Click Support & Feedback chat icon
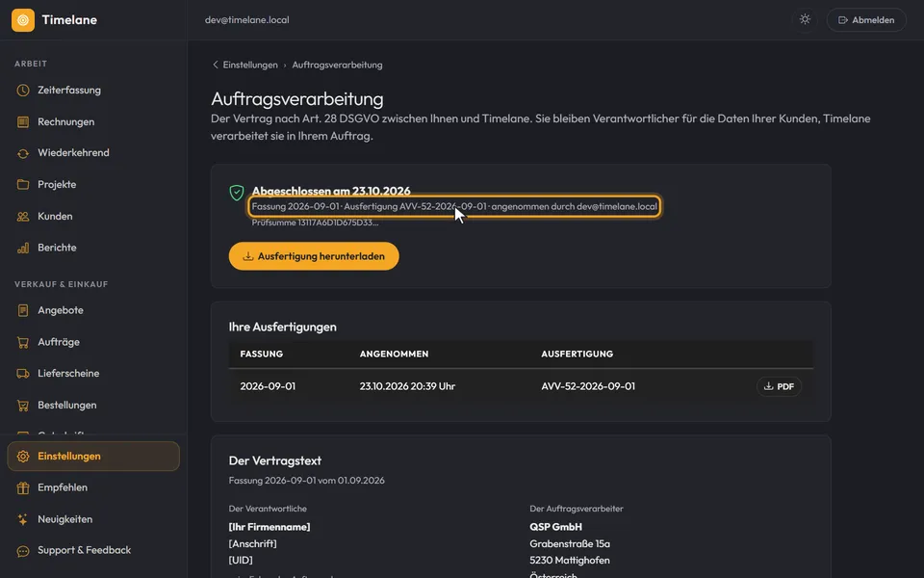Screen dimensions: 924x578 click(x=23, y=551)
